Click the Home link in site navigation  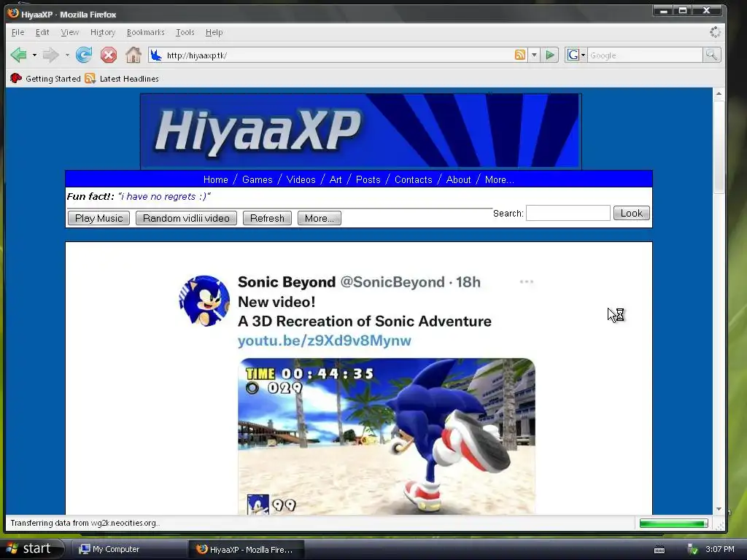[x=215, y=179]
